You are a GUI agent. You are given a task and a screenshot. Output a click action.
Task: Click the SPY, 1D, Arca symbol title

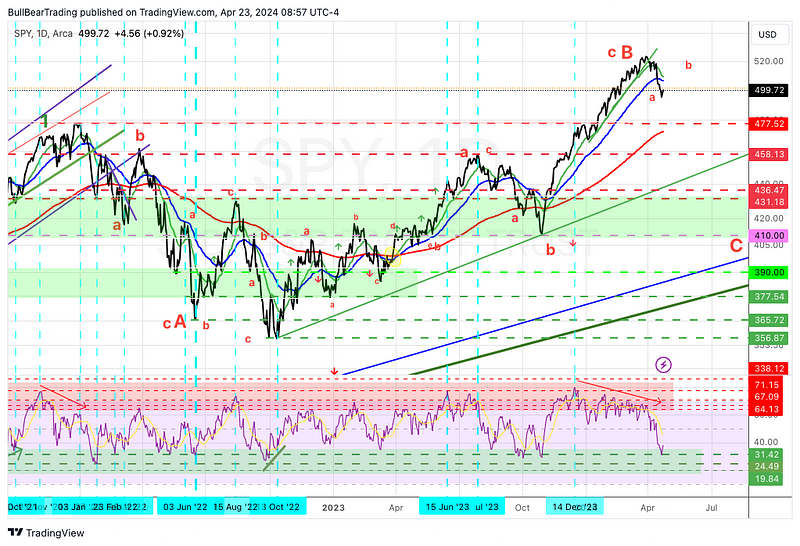pos(43,34)
